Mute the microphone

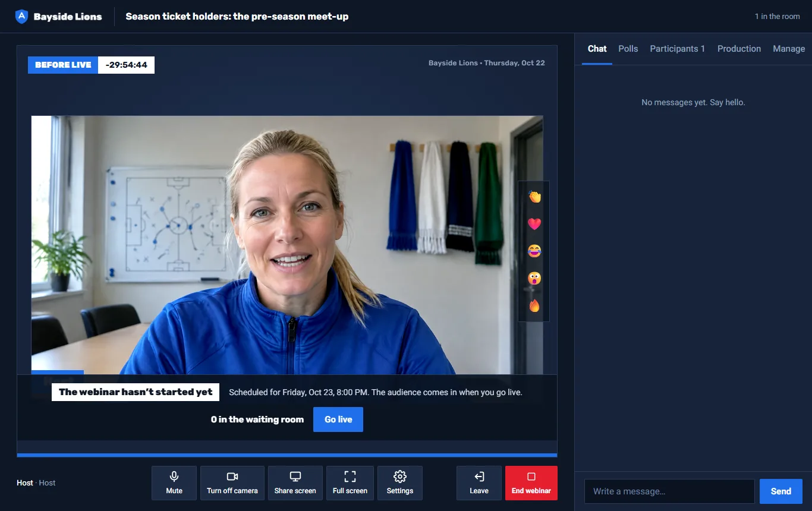174,483
